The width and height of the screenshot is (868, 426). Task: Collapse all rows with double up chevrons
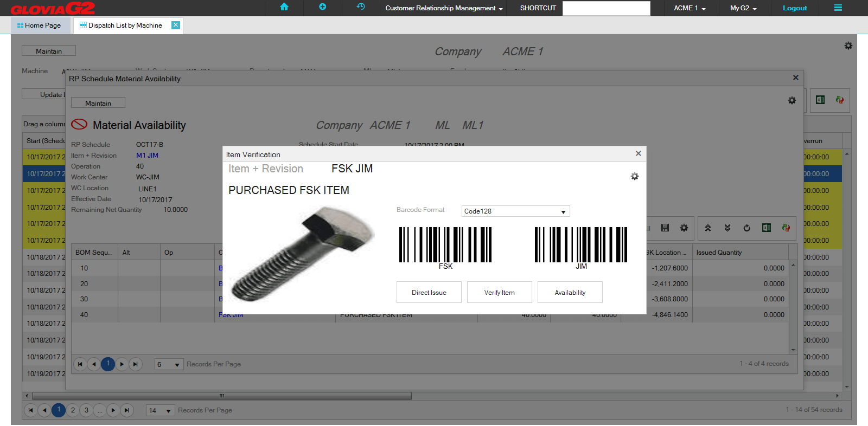coord(708,228)
